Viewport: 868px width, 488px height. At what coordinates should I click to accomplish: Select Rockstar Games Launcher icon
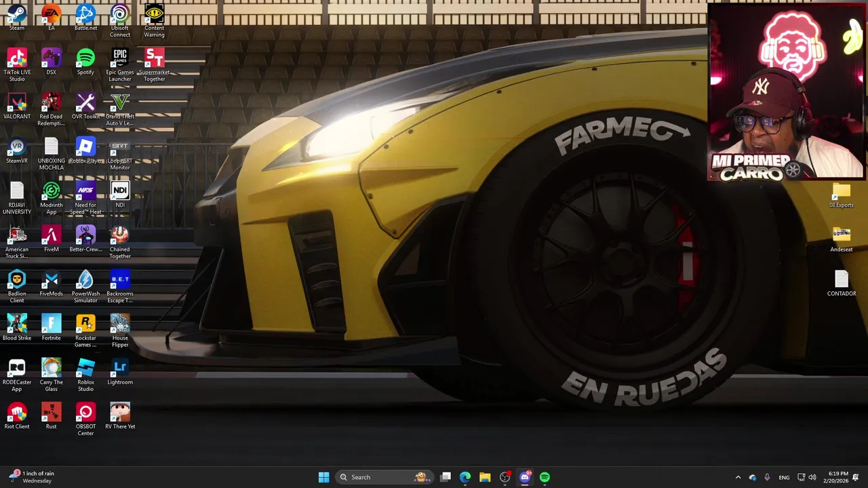pos(85,331)
